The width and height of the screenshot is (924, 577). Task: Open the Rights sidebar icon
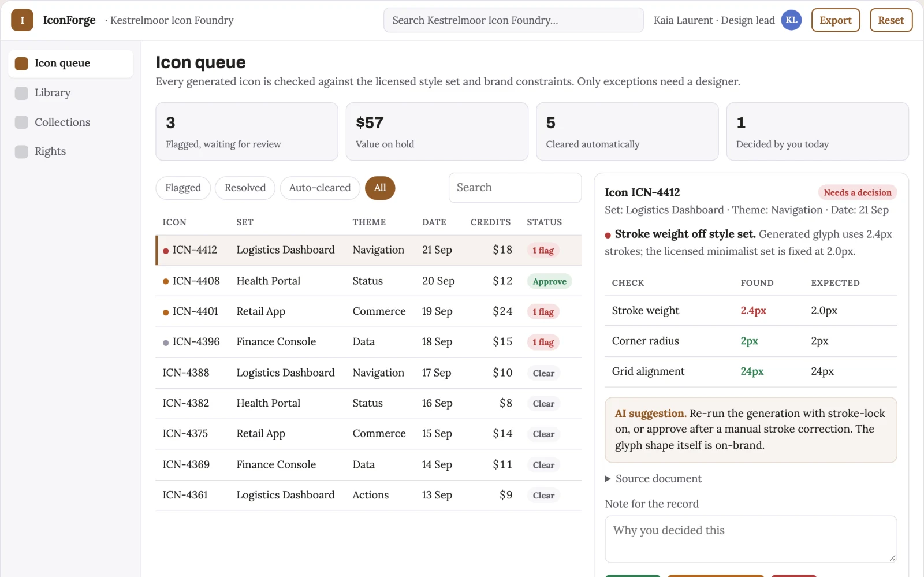tap(21, 152)
